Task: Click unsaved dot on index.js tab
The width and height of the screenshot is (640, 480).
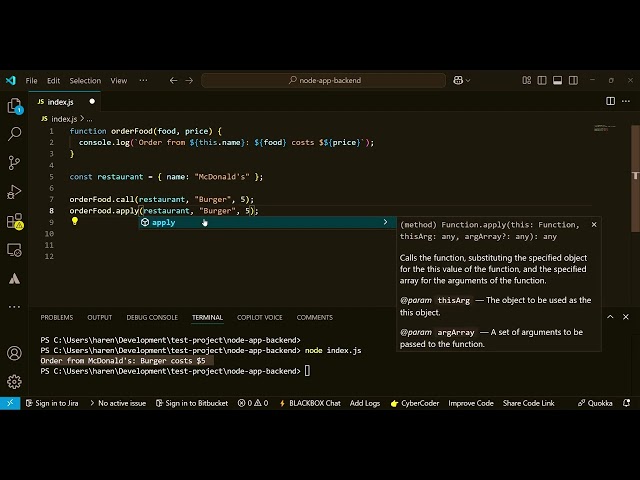Action: pyautogui.click(x=92, y=101)
